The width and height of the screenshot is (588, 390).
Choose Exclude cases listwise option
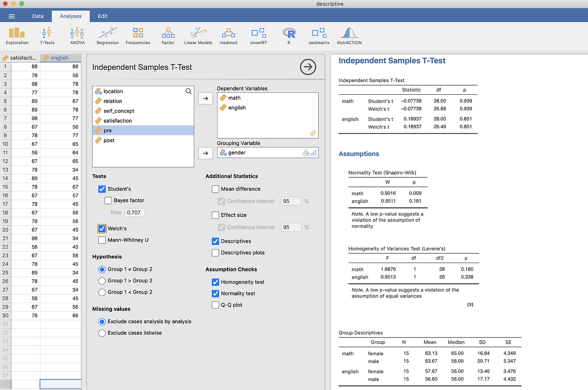point(102,333)
